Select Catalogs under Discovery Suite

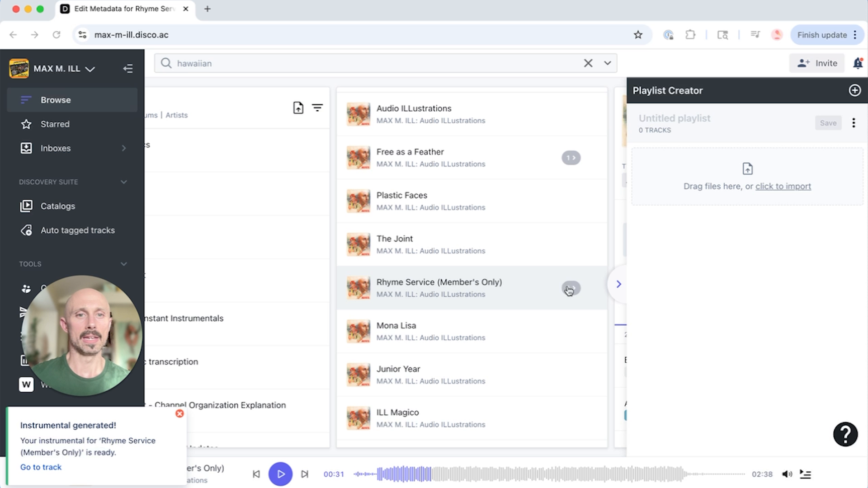(x=58, y=206)
